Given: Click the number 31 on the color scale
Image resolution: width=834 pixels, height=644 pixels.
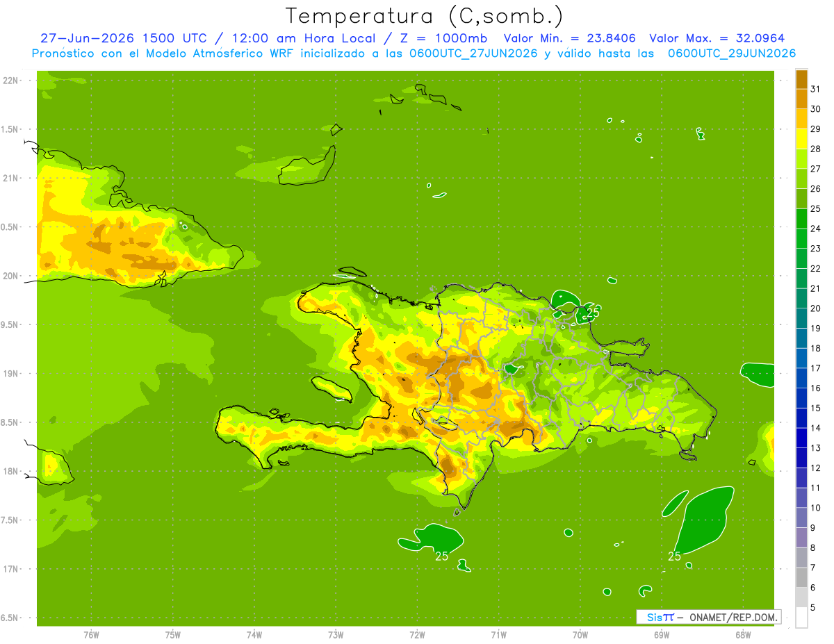Looking at the screenshot, I should 815,89.
